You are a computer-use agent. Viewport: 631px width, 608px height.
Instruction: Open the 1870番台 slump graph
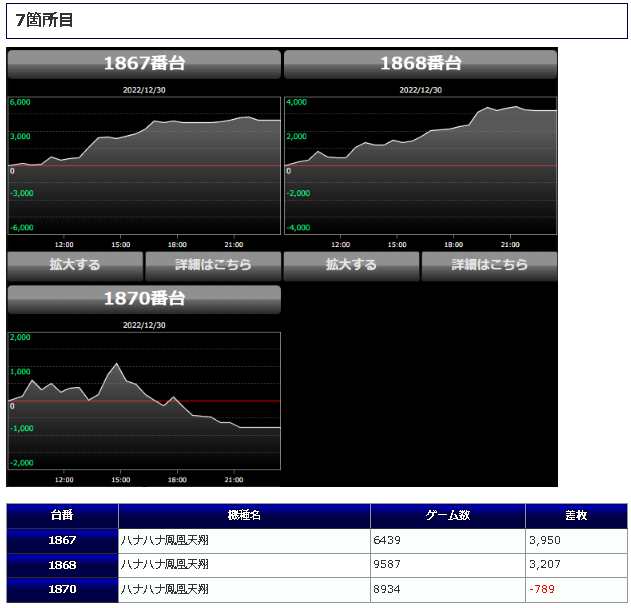(144, 401)
